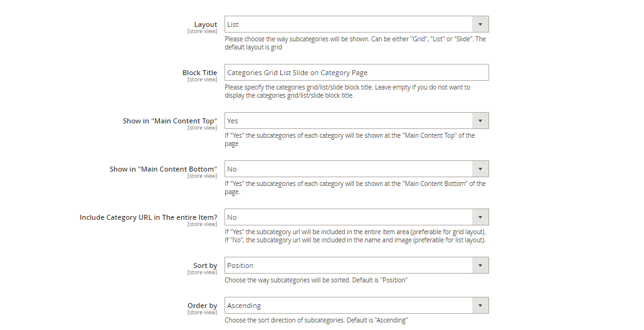Click the "Include Category URL in The entire Item?" label

(148, 217)
